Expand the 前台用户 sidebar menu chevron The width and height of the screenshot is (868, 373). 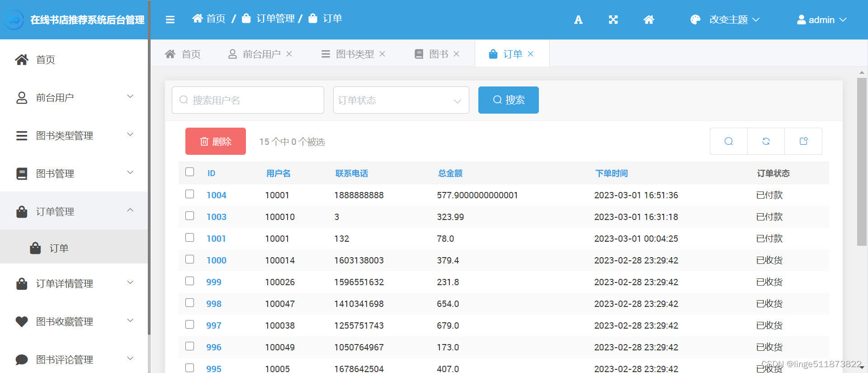130,96
